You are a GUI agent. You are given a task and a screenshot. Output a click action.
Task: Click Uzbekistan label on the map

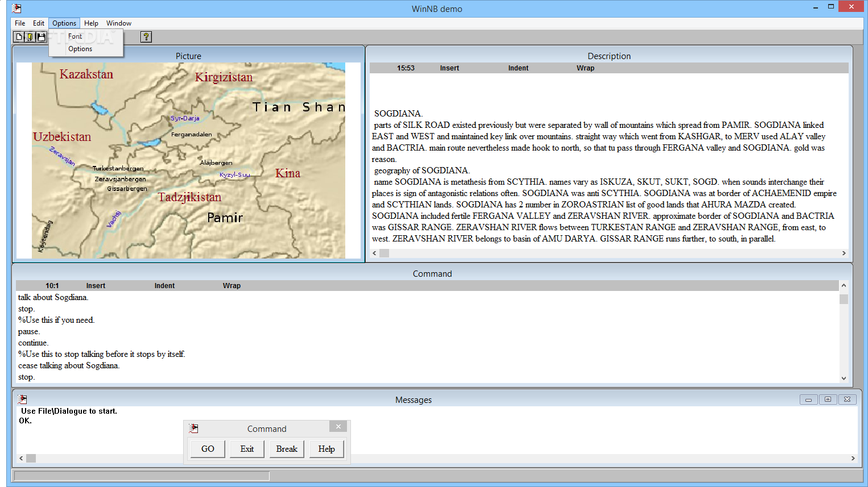pos(62,137)
